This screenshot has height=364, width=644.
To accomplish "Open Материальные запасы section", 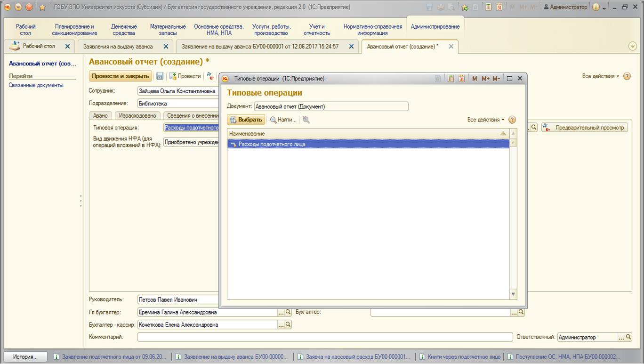I will [168, 30].
